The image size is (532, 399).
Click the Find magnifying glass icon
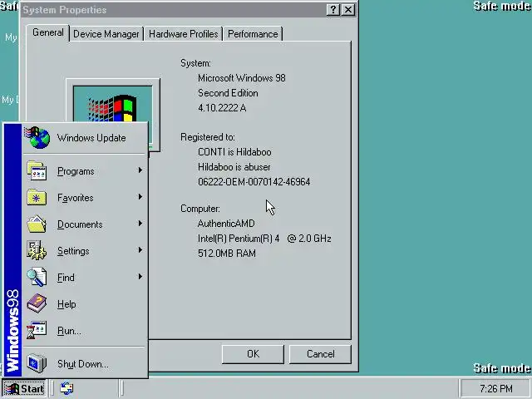pos(37,277)
